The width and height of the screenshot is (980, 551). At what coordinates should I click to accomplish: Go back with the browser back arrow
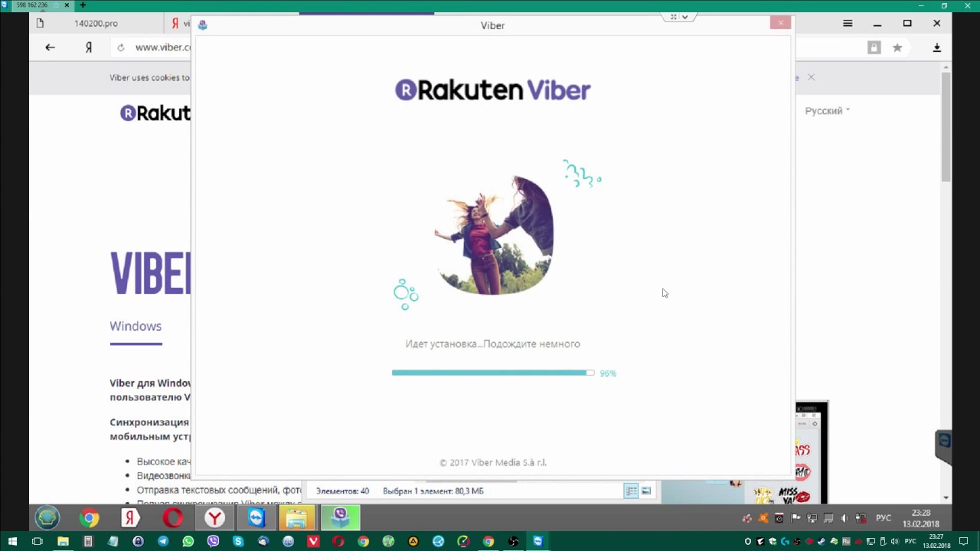50,47
